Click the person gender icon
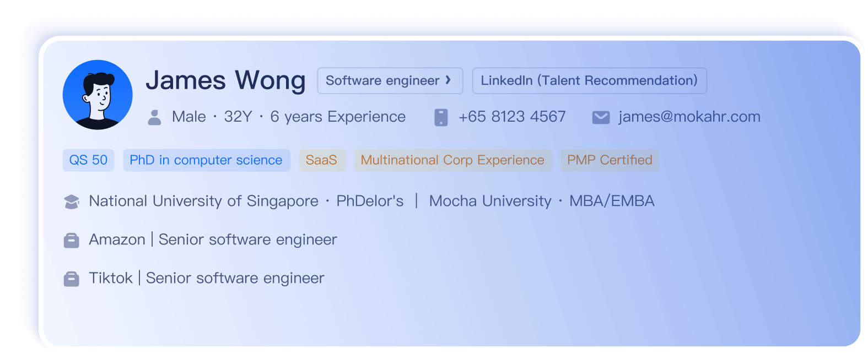 click(x=155, y=117)
